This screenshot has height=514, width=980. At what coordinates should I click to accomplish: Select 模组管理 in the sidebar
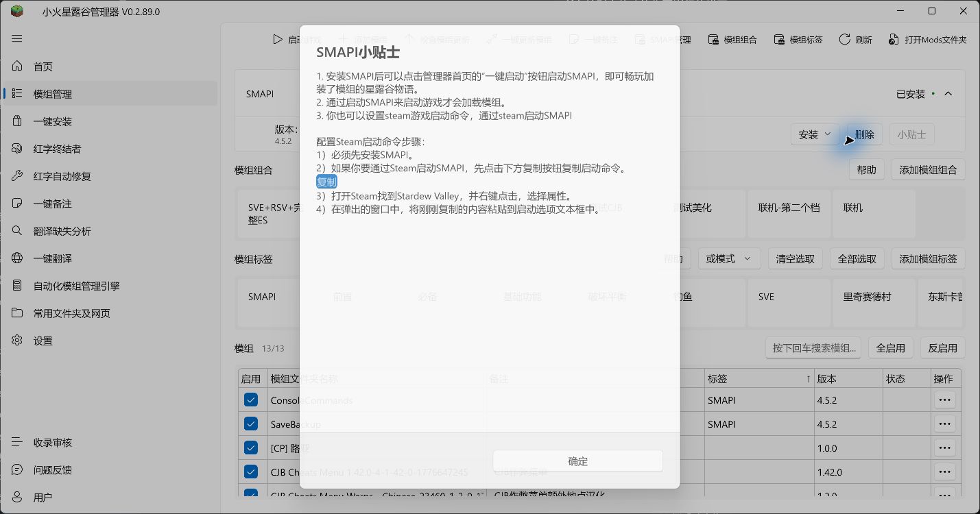point(110,94)
